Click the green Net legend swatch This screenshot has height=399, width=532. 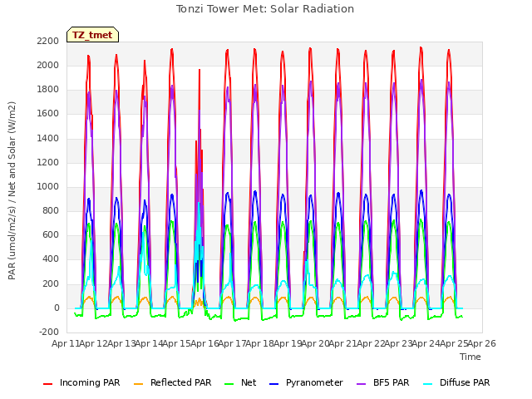coord(229,384)
